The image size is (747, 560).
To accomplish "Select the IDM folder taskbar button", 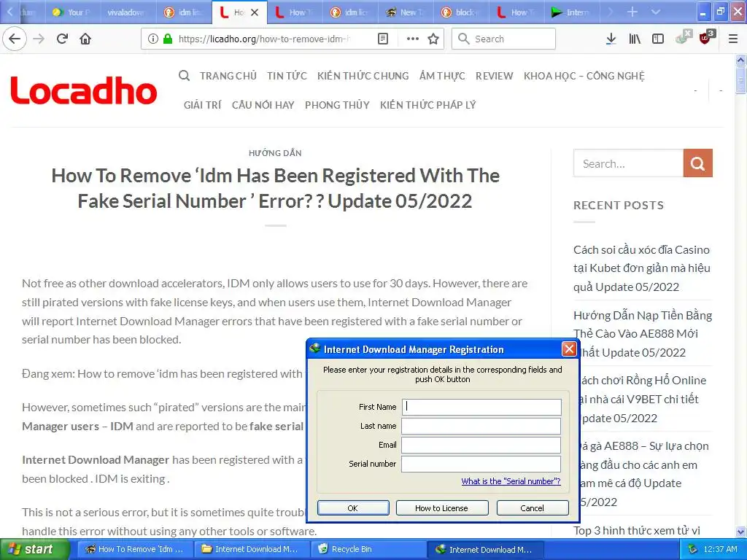I will tap(250, 549).
